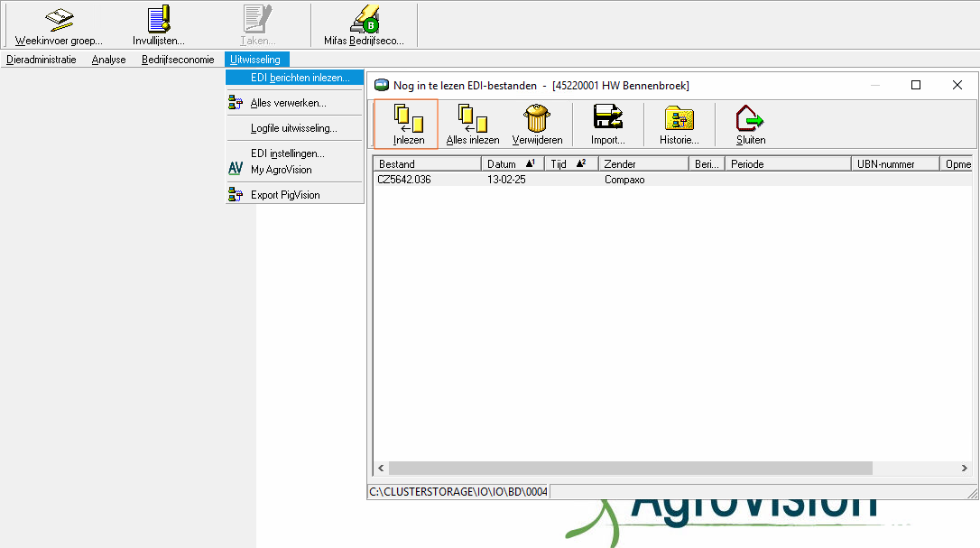Click the Compaxo sender cell
The image size is (980, 548).
click(x=624, y=180)
